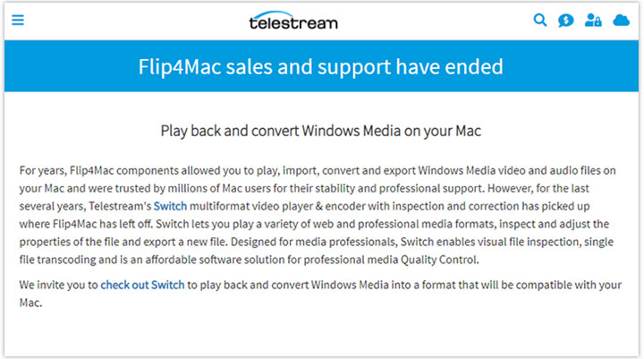
Task: Open the "check out Switch" link
Action: click(x=142, y=284)
